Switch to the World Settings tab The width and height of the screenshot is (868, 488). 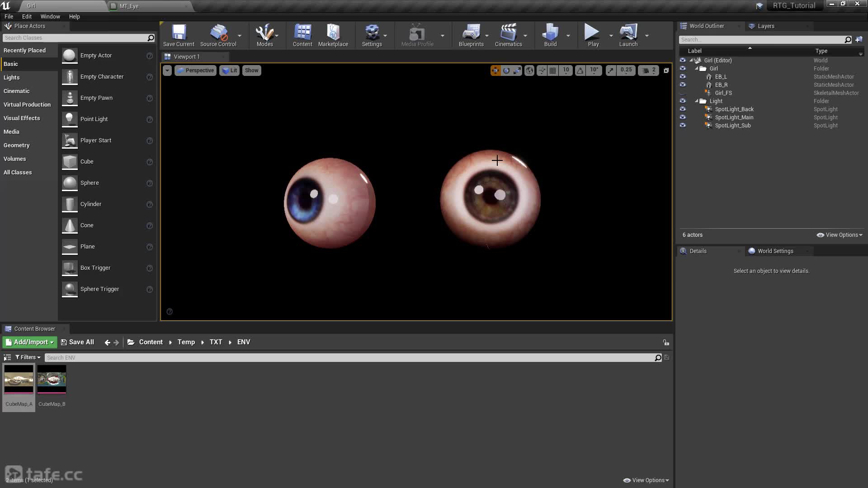[x=775, y=251]
